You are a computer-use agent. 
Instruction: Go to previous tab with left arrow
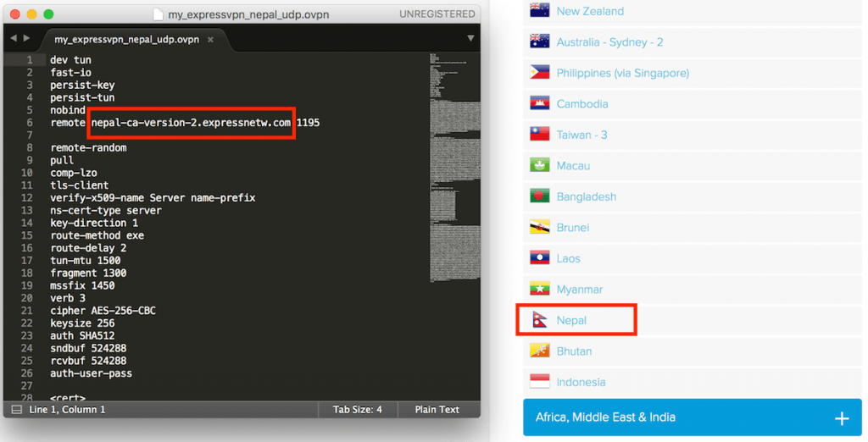pyautogui.click(x=14, y=38)
